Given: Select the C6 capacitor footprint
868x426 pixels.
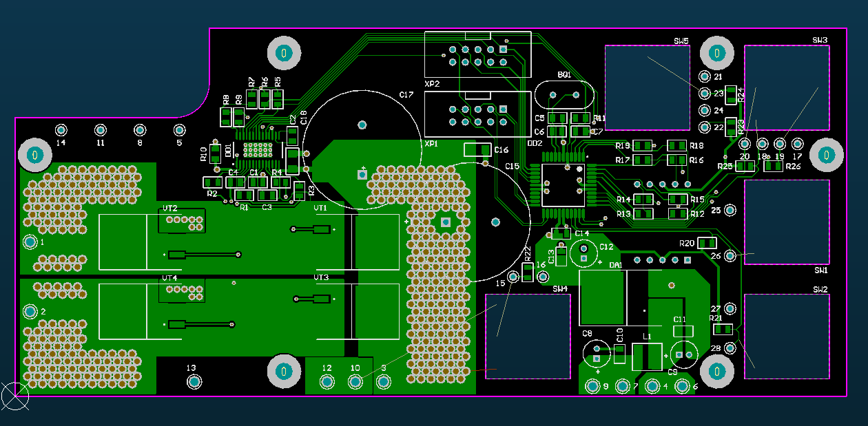Looking at the screenshot, I should click(557, 131).
